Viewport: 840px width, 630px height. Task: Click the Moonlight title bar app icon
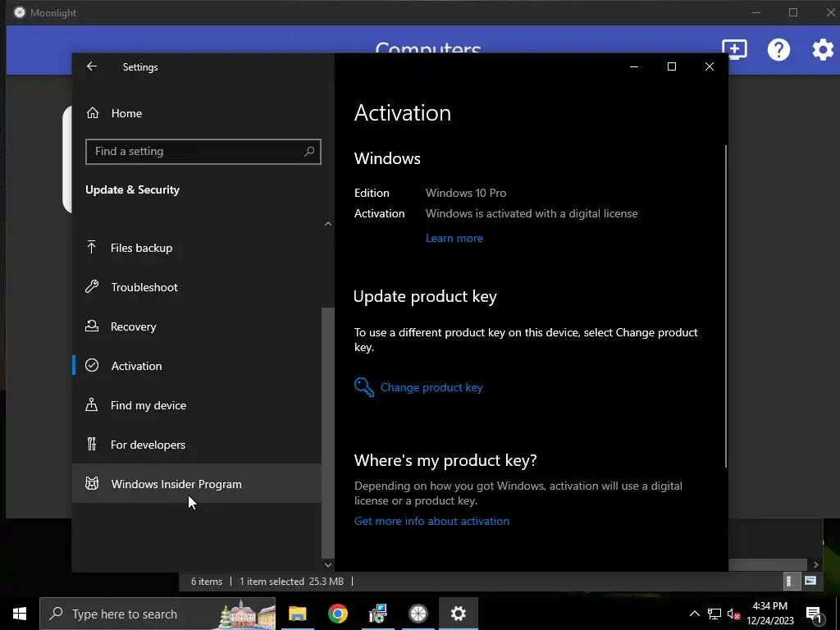pyautogui.click(x=20, y=12)
